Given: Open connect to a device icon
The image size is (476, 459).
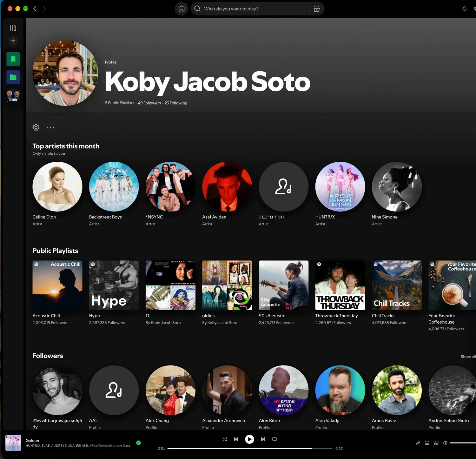Looking at the screenshot, I should tap(436, 443).
